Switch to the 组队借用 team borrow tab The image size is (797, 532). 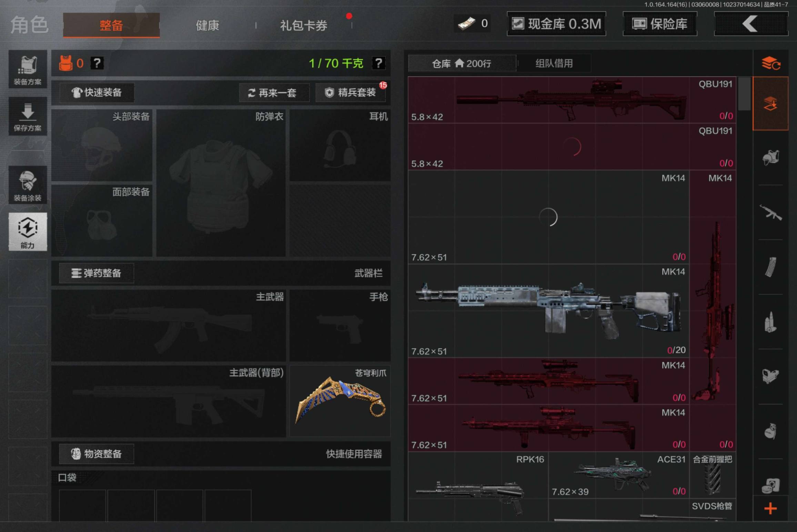pyautogui.click(x=554, y=63)
